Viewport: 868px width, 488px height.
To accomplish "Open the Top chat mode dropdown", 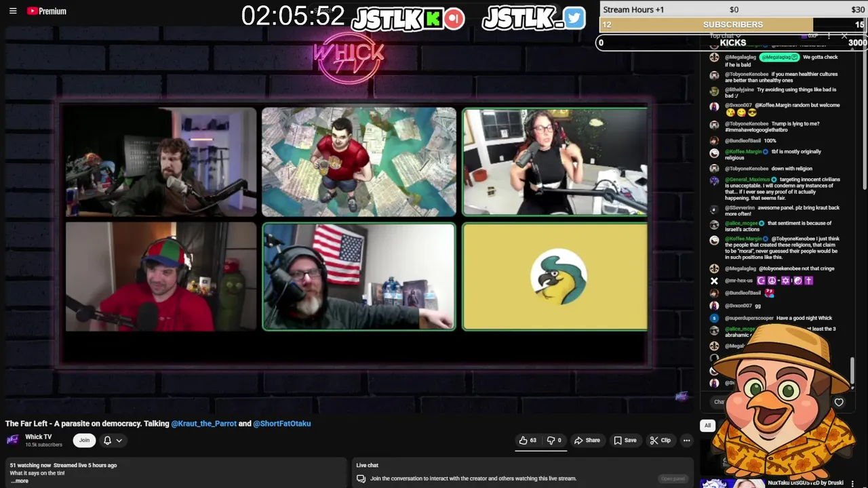I will [x=724, y=35].
